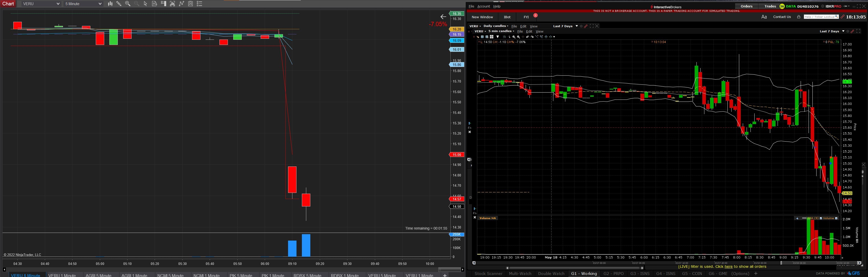This screenshot has height=277, width=868.
Task: Open the VERU instrument dropdown in NinjaTrader
Action: click(58, 4)
